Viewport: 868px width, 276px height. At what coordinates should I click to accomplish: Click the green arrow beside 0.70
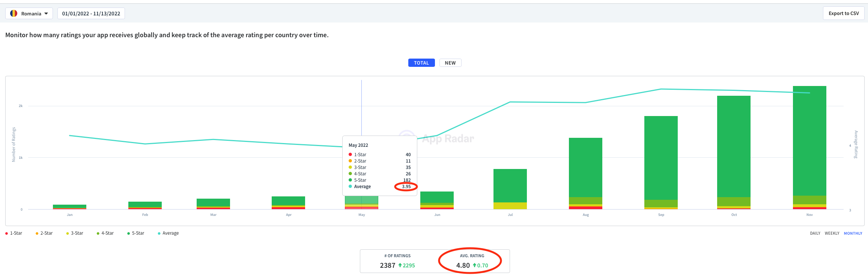point(474,265)
